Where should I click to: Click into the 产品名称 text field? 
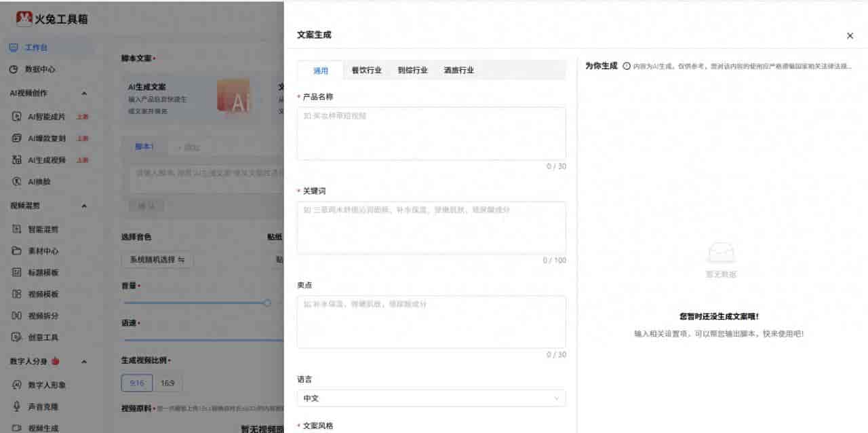(x=431, y=133)
